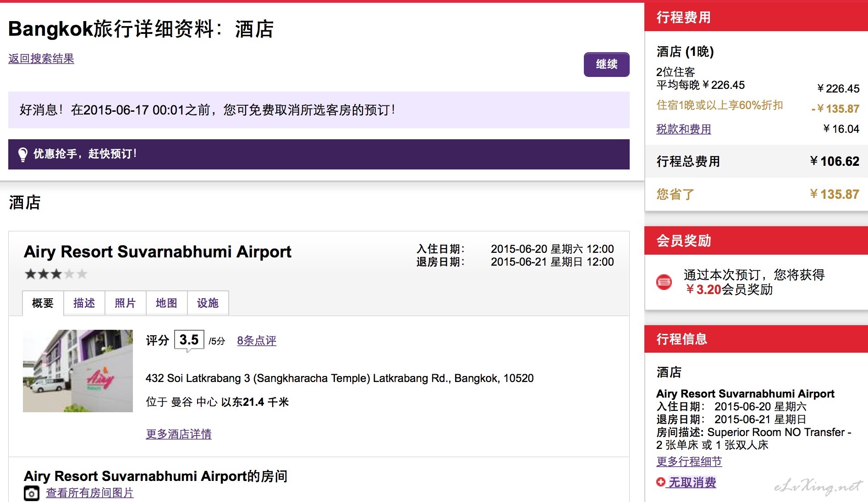Open 更多酒店详情 link
Image resolution: width=868 pixels, height=502 pixels.
(179, 434)
